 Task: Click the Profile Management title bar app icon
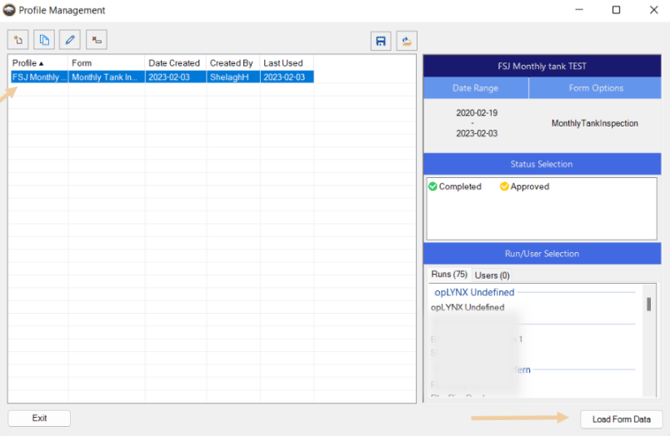(10, 10)
